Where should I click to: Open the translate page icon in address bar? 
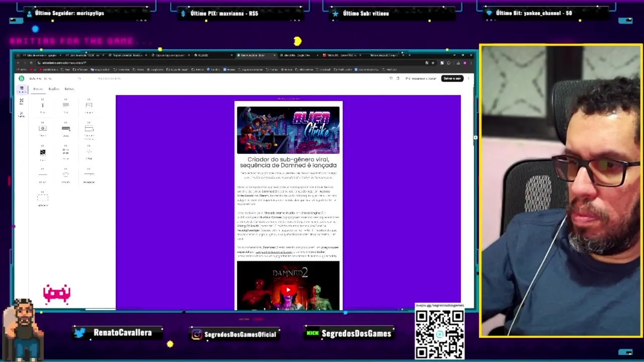click(427, 63)
